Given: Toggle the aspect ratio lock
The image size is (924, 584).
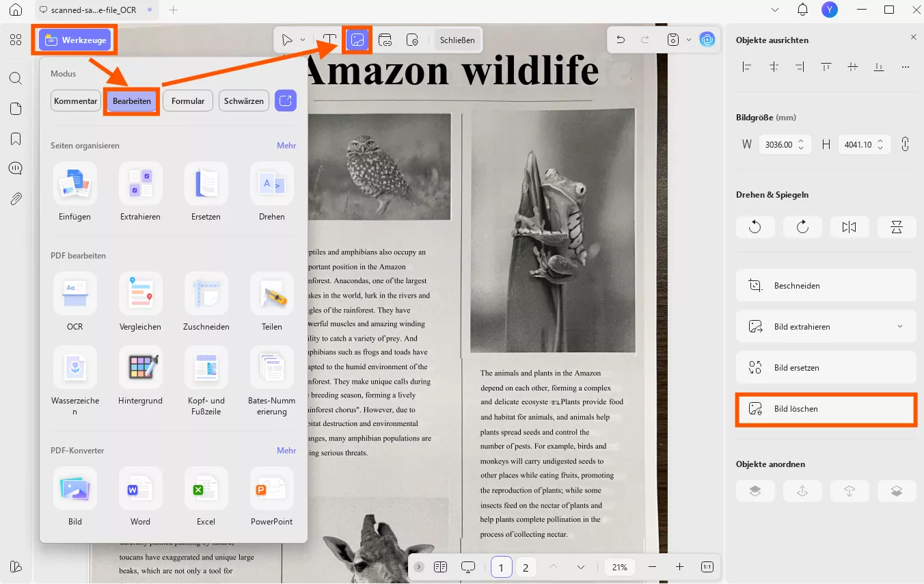Looking at the screenshot, I should coord(906,144).
